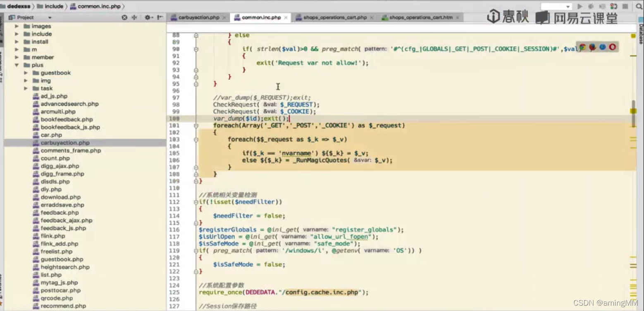Hide the Project tool window
This screenshot has width=644, height=311.
coord(160,17)
